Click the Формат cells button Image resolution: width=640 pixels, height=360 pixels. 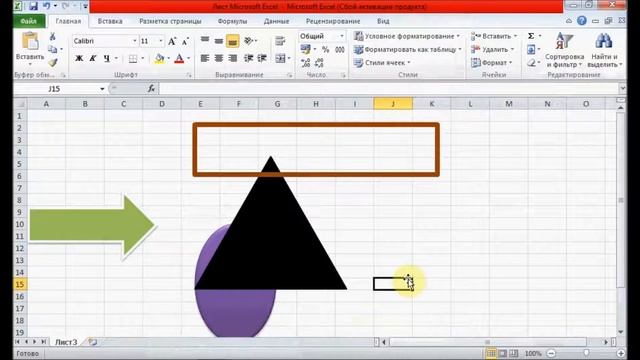pos(491,63)
